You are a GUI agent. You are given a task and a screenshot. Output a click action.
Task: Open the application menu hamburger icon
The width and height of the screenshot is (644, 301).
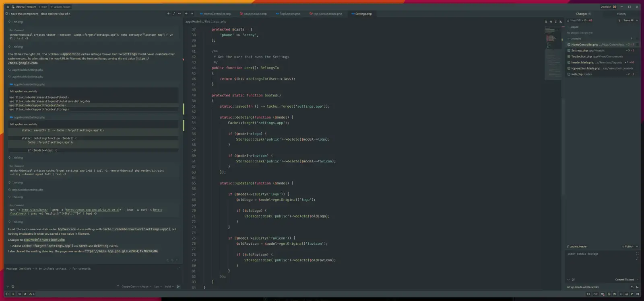[8, 7]
